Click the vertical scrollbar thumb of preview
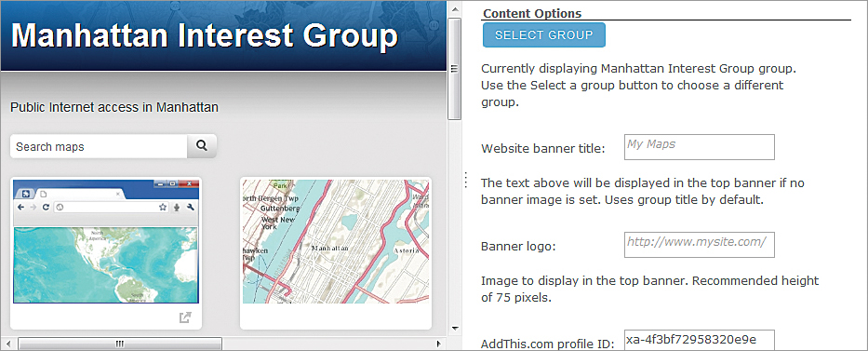This screenshot has width=868, height=351. click(455, 69)
